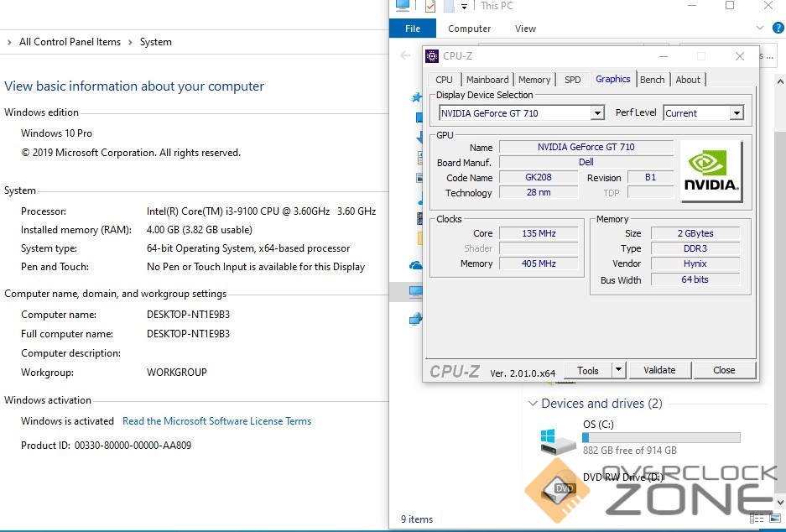Select Pictures icon in Explorer sidebar
Image resolution: width=786 pixels, height=532 pixels.
pyautogui.click(x=419, y=178)
